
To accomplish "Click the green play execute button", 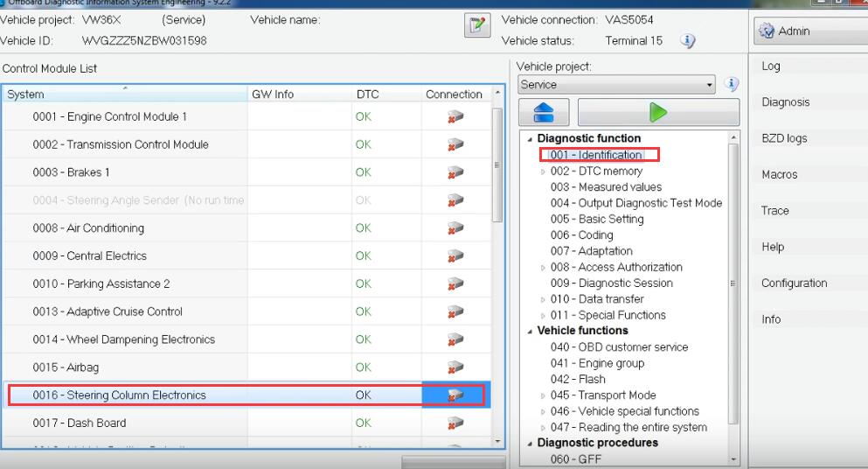I will click(x=658, y=113).
